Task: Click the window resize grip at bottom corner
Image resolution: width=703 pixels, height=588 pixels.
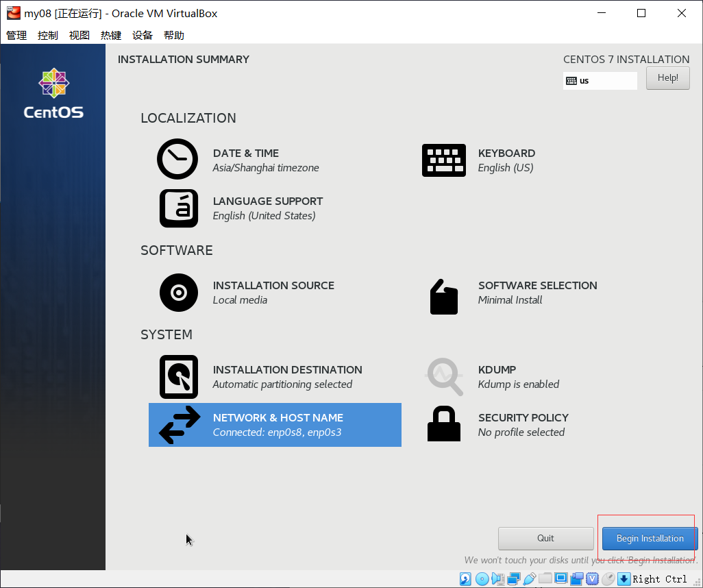Action: click(697, 582)
